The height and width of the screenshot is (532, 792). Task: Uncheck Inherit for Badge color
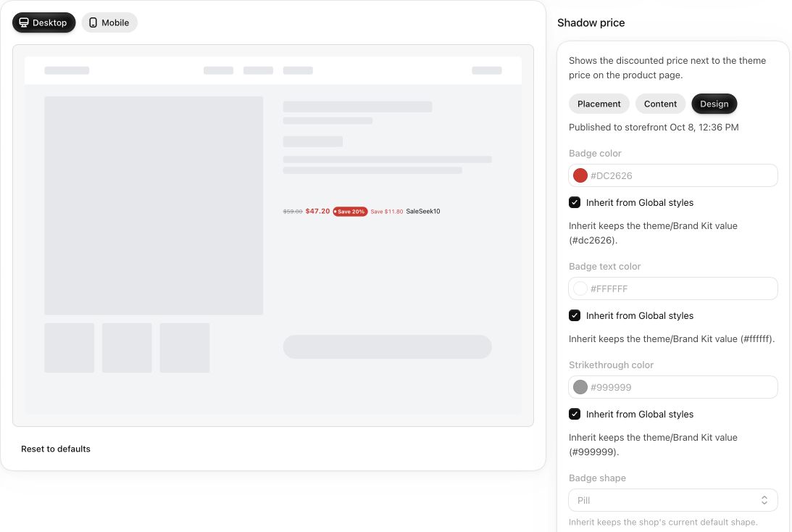(x=575, y=203)
